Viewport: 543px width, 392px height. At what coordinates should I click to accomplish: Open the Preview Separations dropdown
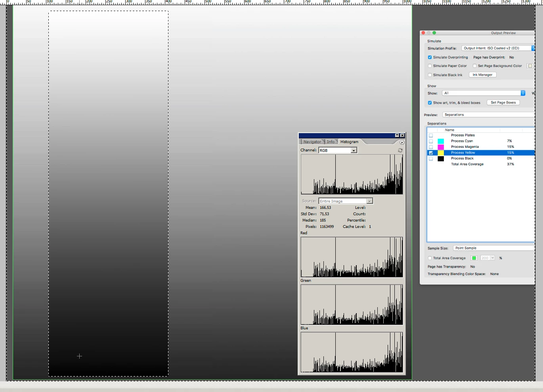(x=489, y=115)
